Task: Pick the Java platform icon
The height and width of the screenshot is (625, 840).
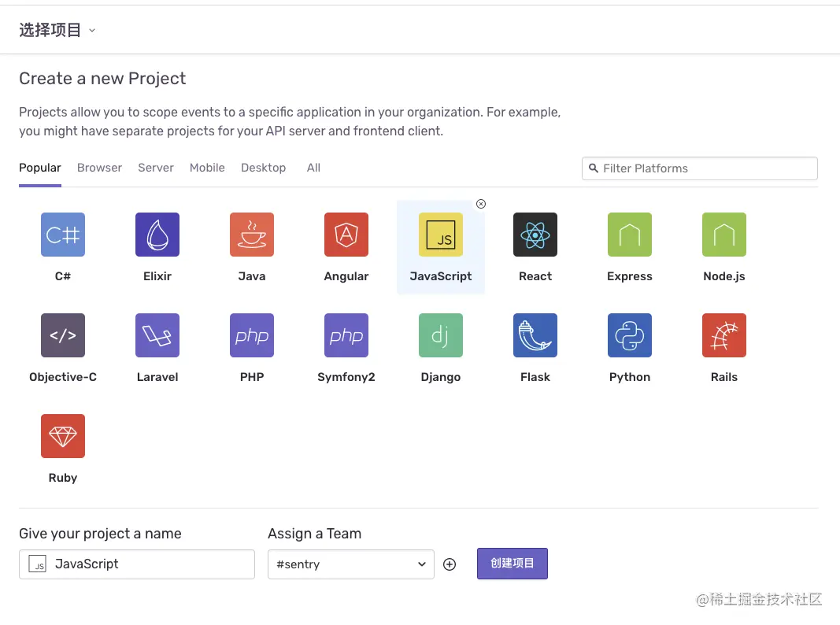Action: (x=252, y=235)
